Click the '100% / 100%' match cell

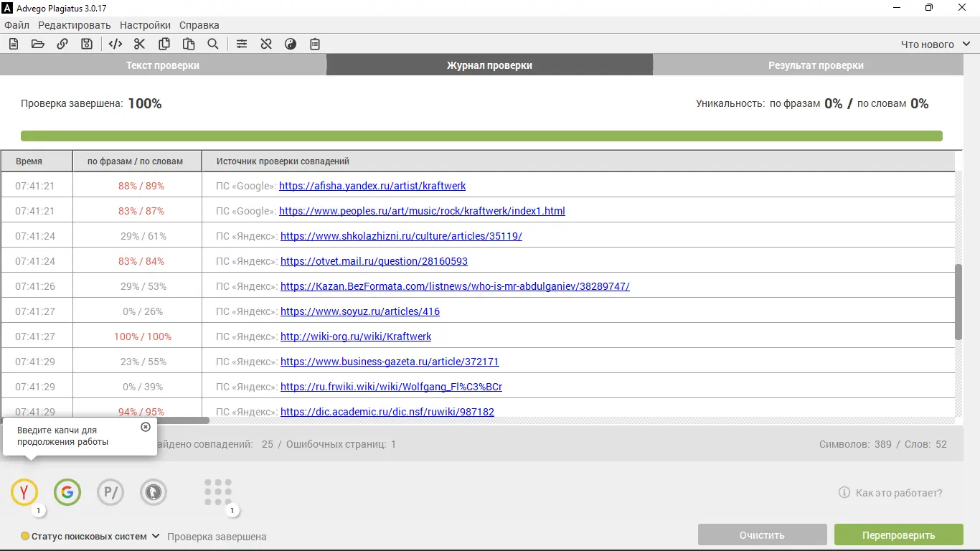tap(143, 336)
